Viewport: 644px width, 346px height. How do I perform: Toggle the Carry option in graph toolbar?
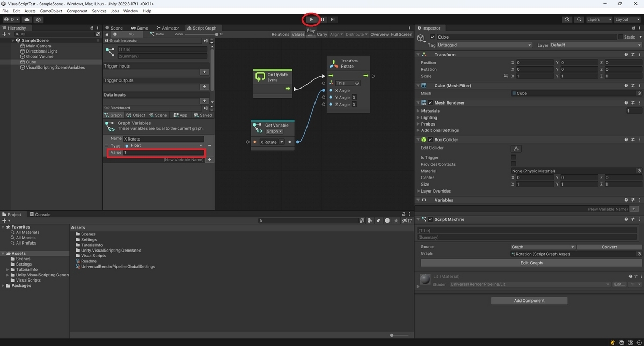322,34
